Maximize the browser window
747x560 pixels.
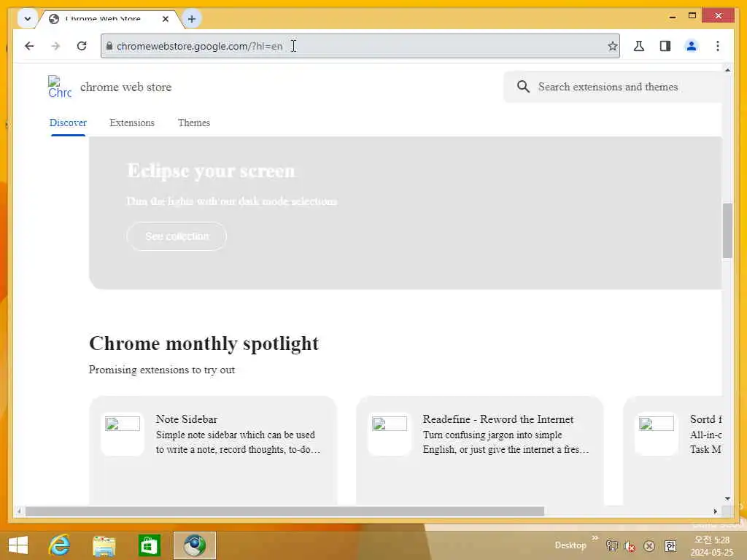[x=692, y=16]
